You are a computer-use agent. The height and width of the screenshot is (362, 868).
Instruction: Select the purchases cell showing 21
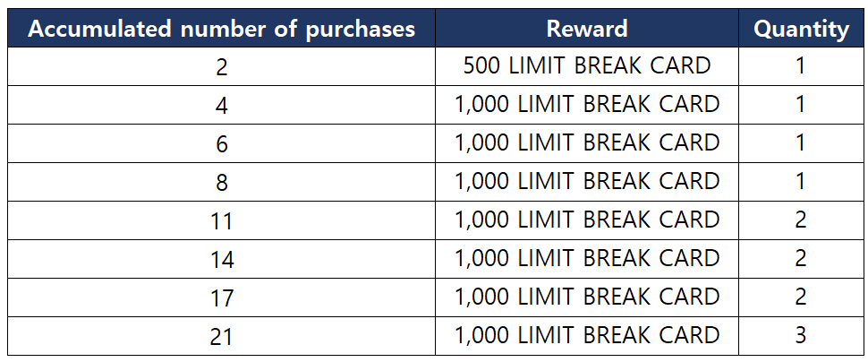[222, 336]
